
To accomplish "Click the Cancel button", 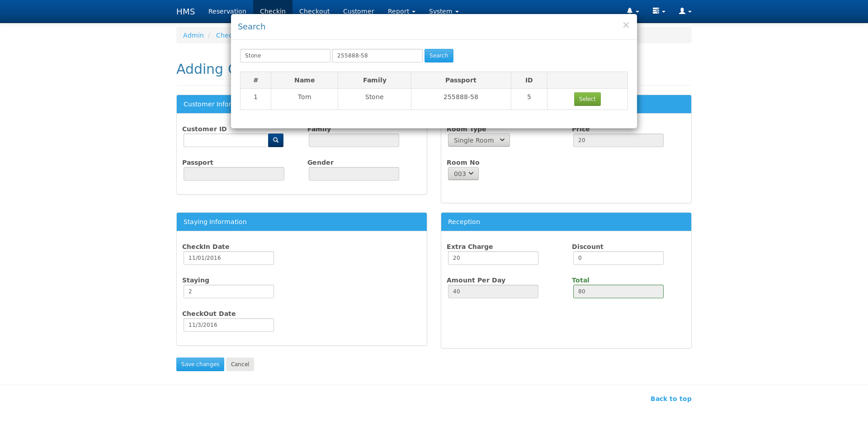I will click(240, 364).
